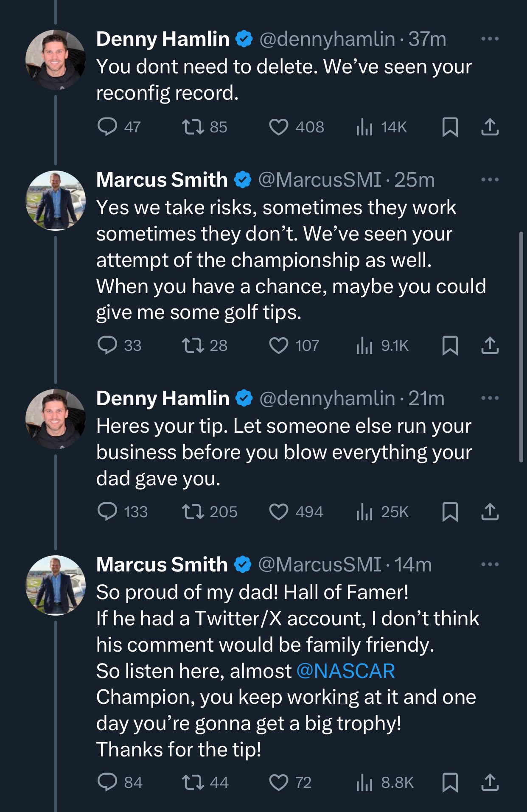This screenshot has width=527, height=812.
Task: Like Denny Hamlin's "reconfig record" tweet
Action: tap(279, 127)
